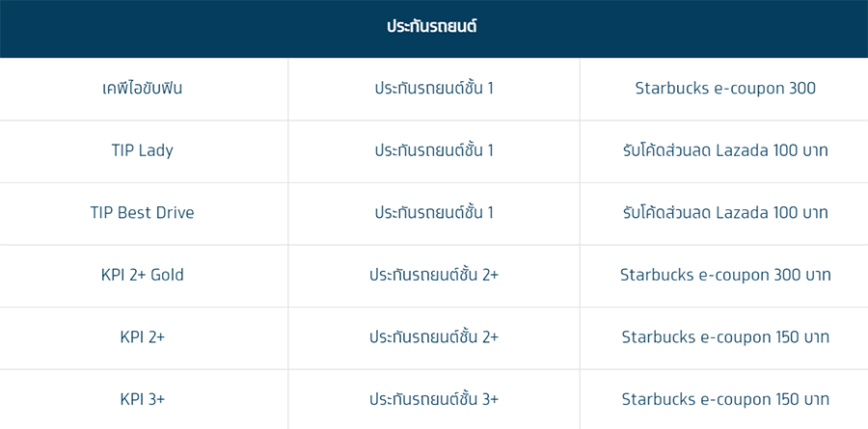Click ประกันรถยนต์ชั้น 1 beside TIP Best Drive

[434, 213]
